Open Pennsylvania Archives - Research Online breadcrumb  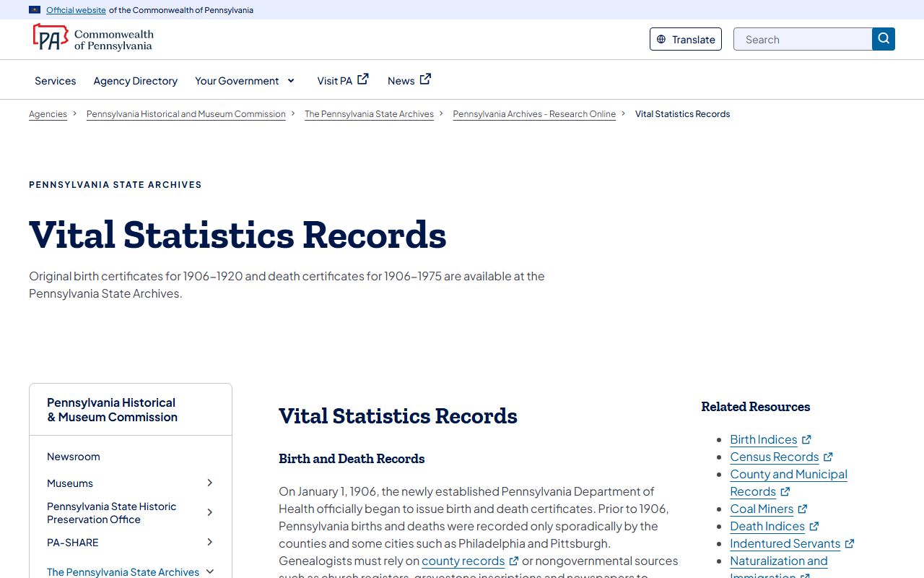tap(534, 114)
